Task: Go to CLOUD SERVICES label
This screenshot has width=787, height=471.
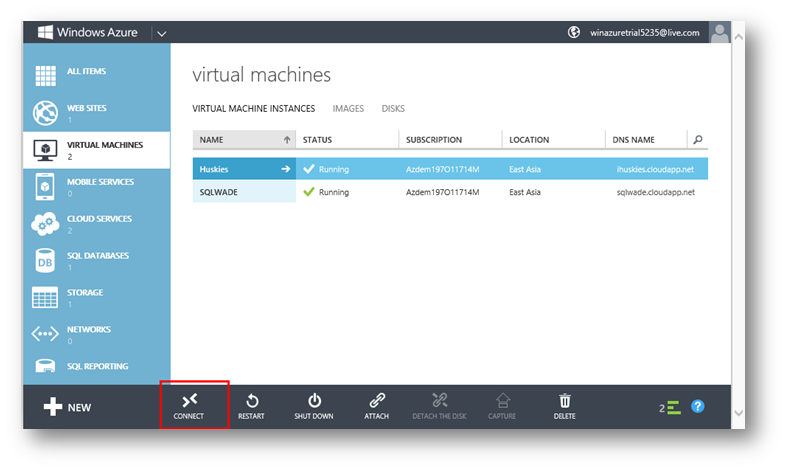Action: coord(99,219)
